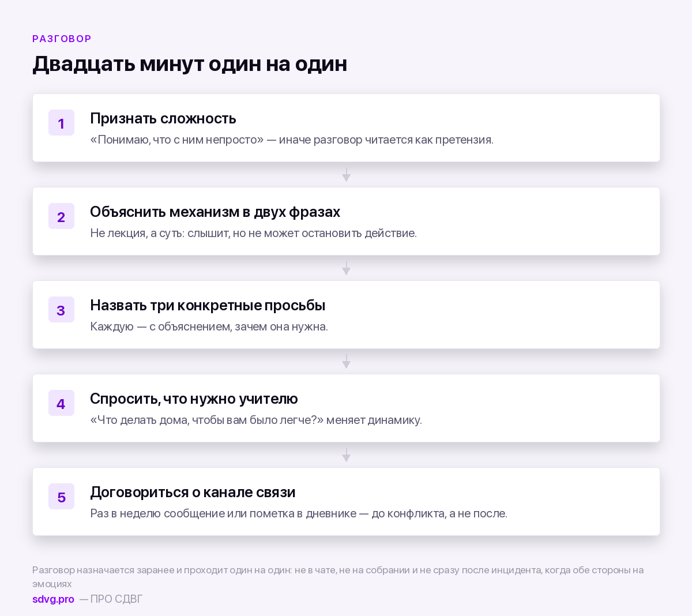This screenshot has height=616, width=692.
Task: Select the title 'Объяснить механизм в двух фразах'
Action: (215, 212)
